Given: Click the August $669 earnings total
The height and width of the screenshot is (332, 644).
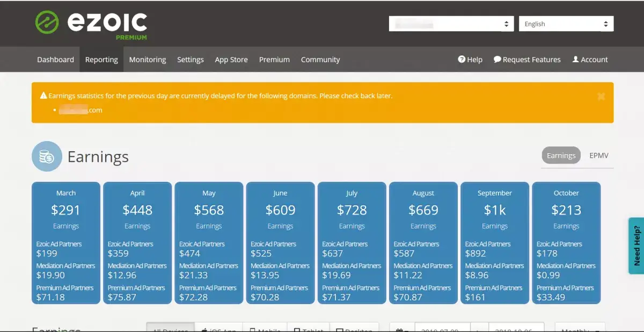Looking at the screenshot, I should (423, 210).
